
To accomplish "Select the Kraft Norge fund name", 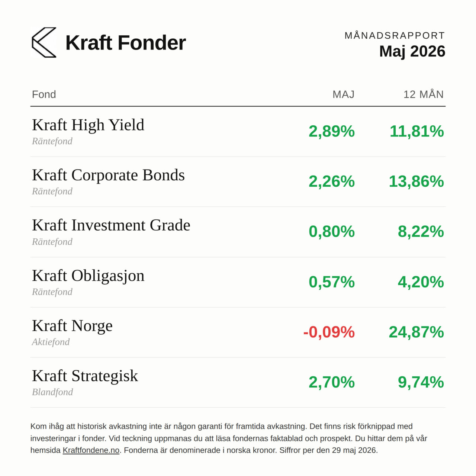I will click(x=72, y=326).
